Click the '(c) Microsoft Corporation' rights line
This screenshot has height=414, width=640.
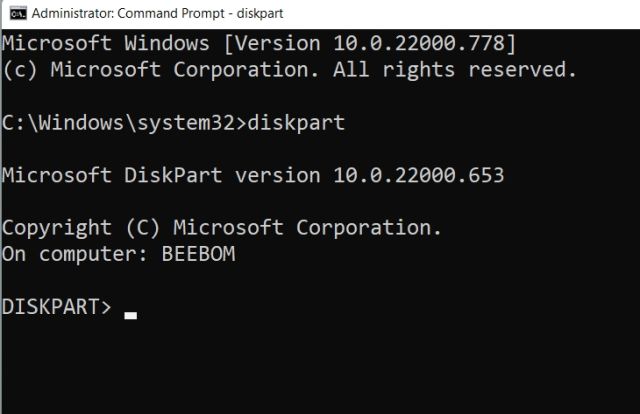pos(290,70)
